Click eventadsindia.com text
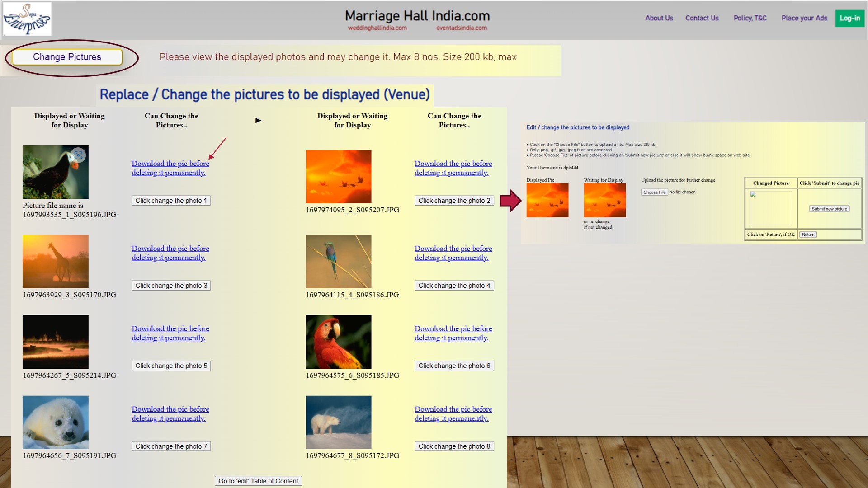Image resolution: width=868 pixels, height=488 pixels. tap(462, 28)
